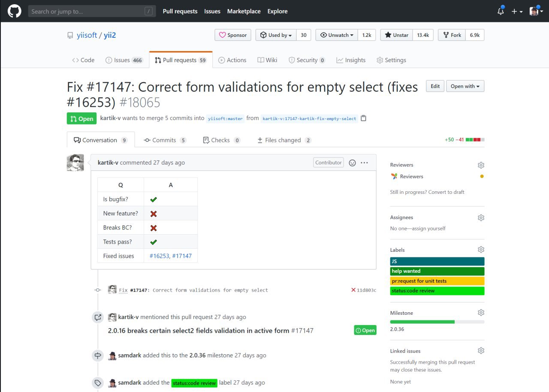Open the plus create-new menu
Viewport: 549px width, 392px height.
517,12
